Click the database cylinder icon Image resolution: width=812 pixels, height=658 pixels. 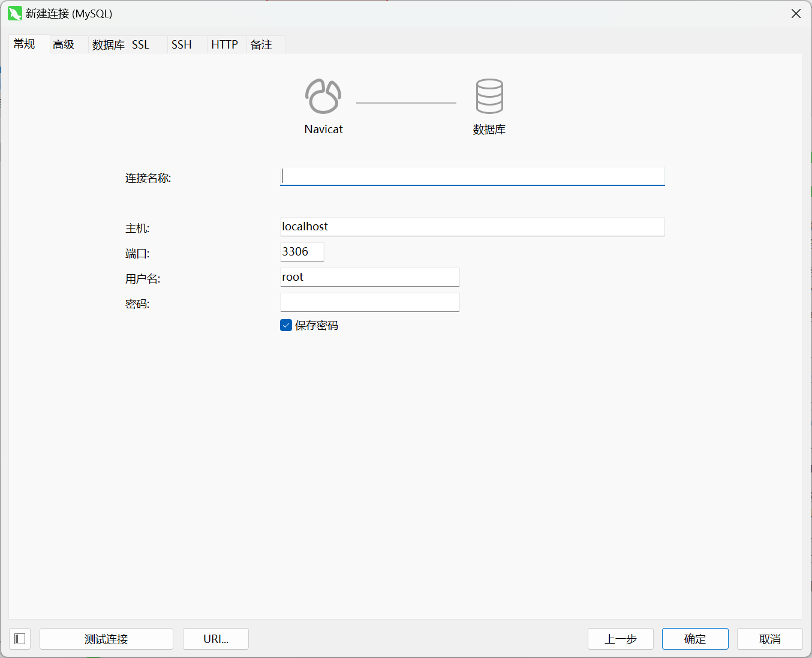[x=489, y=96]
